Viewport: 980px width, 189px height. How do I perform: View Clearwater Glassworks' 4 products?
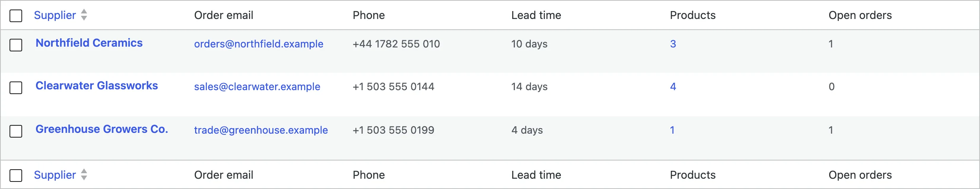click(x=673, y=87)
